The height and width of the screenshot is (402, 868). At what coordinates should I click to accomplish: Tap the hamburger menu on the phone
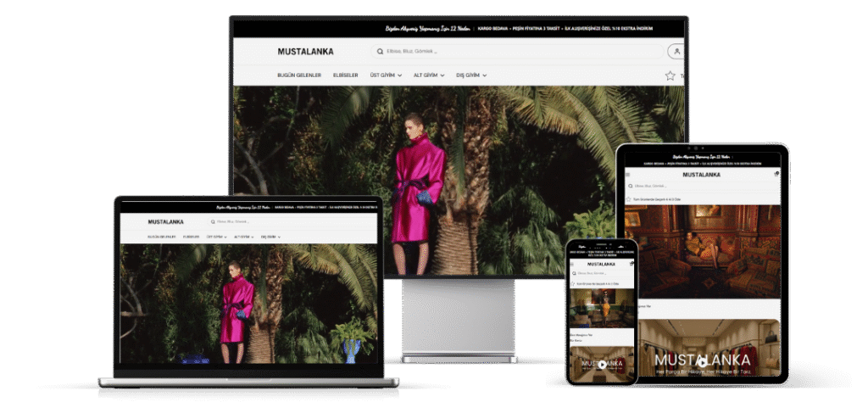(x=572, y=264)
